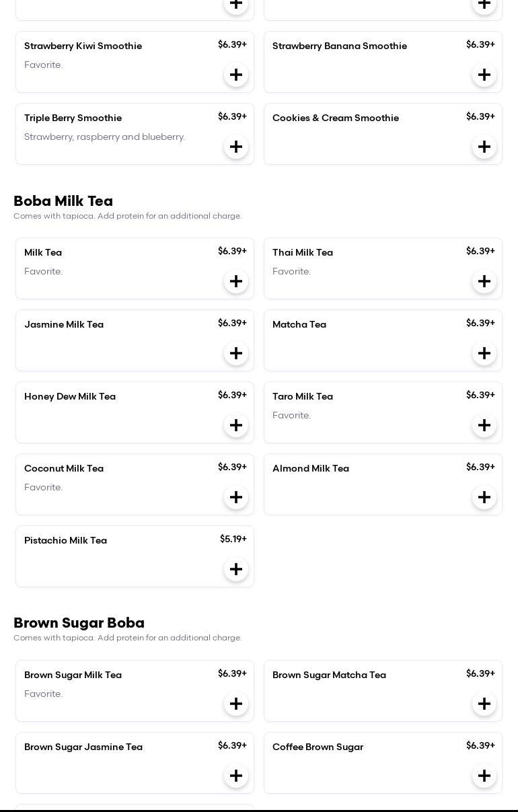The image size is (518, 812).
Task: Add Honey Dew Milk Tea via plus icon
Action: pyautogui.click(x=236, y=425)
